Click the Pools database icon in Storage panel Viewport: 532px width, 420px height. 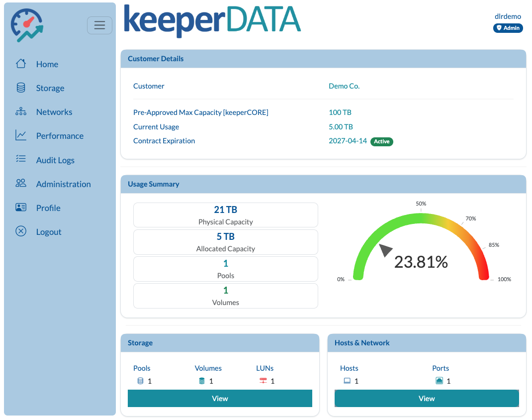141,381
